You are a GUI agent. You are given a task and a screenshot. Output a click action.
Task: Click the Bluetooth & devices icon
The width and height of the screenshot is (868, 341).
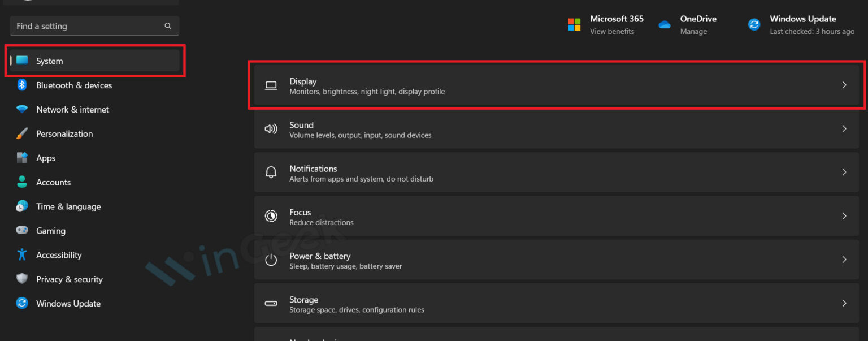coord(21,85)
